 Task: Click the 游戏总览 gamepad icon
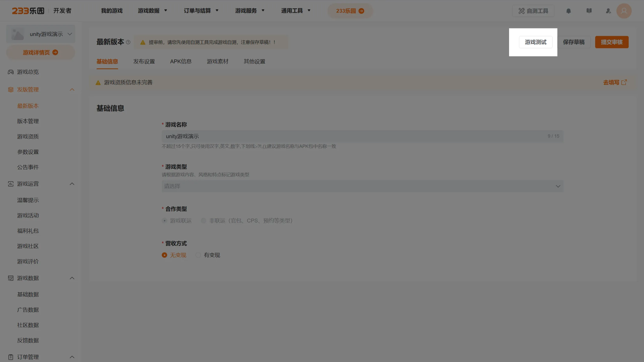pyautogui.click(x=10, y=72)
